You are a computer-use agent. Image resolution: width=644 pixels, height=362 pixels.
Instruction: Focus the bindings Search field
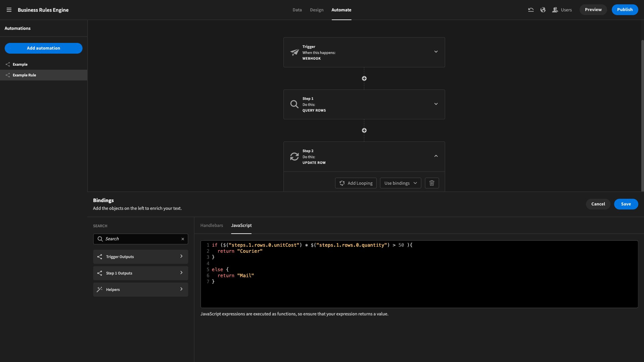pyautogui.click(x=141, y=239)
